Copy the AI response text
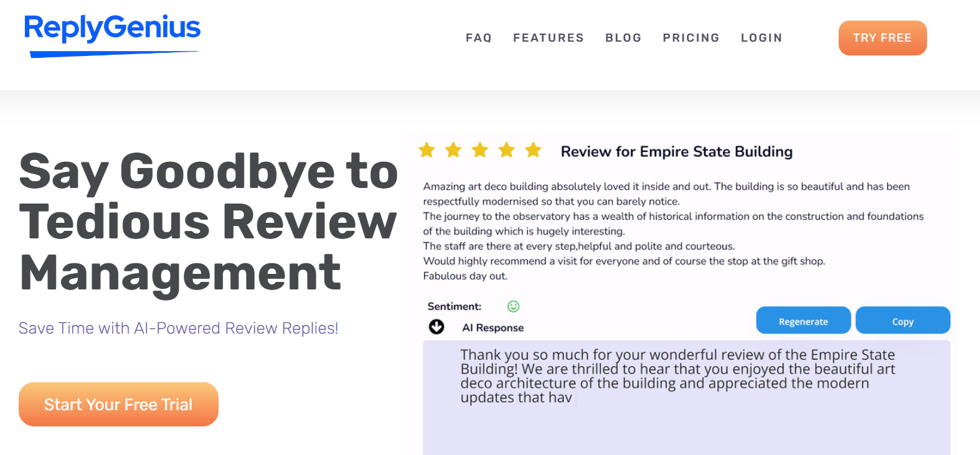The width and height of the screenshot is (980, 455). point(903,321)
